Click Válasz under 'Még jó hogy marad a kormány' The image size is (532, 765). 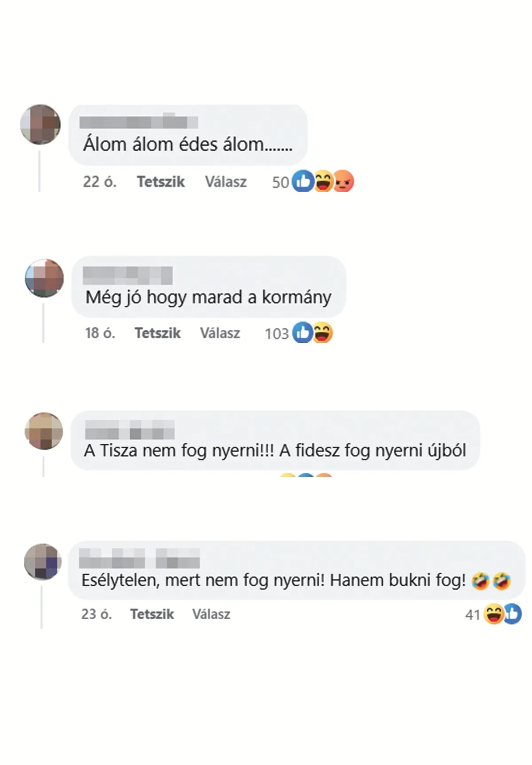tap(220, 333)
